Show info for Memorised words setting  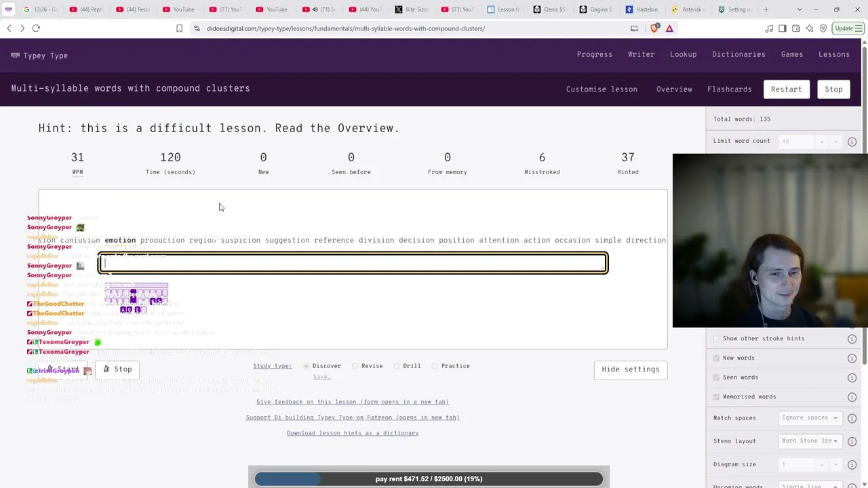pyautogui.click(x=852, y=397)
